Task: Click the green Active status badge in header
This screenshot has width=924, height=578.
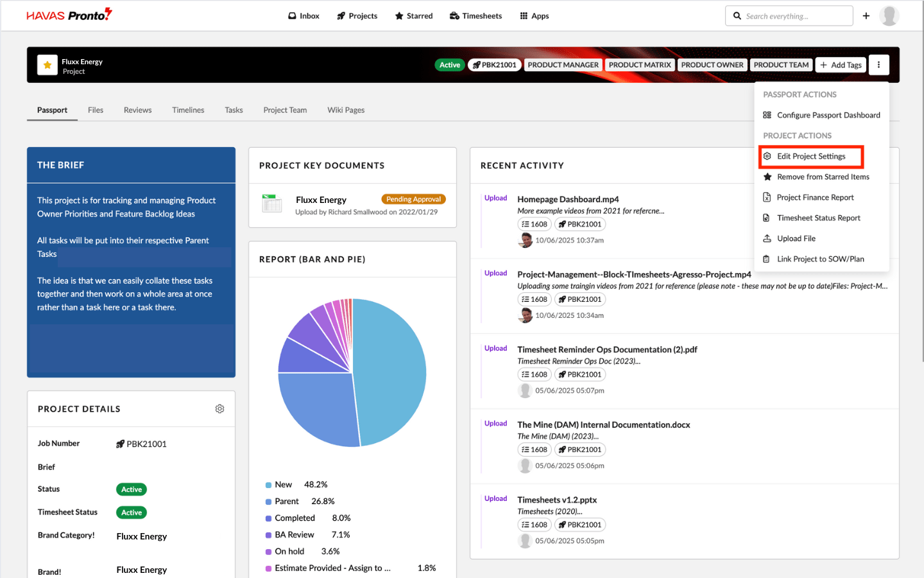Action: point(450,65)
